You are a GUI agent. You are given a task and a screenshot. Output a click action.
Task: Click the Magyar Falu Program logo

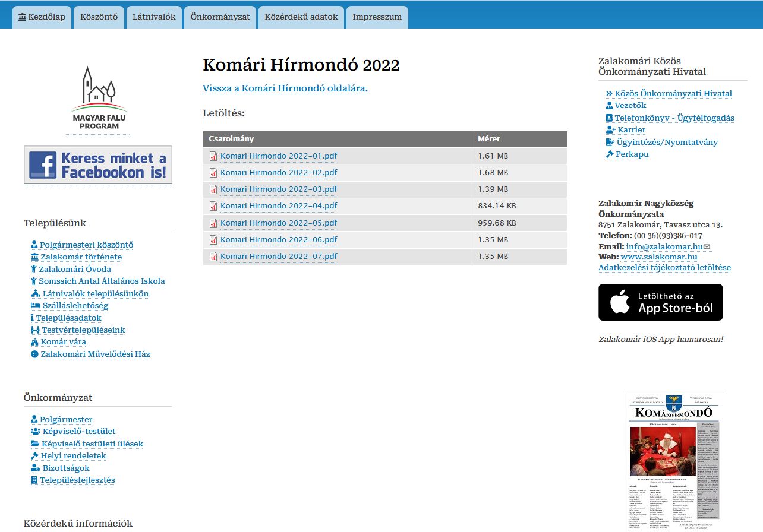[99, 98]
